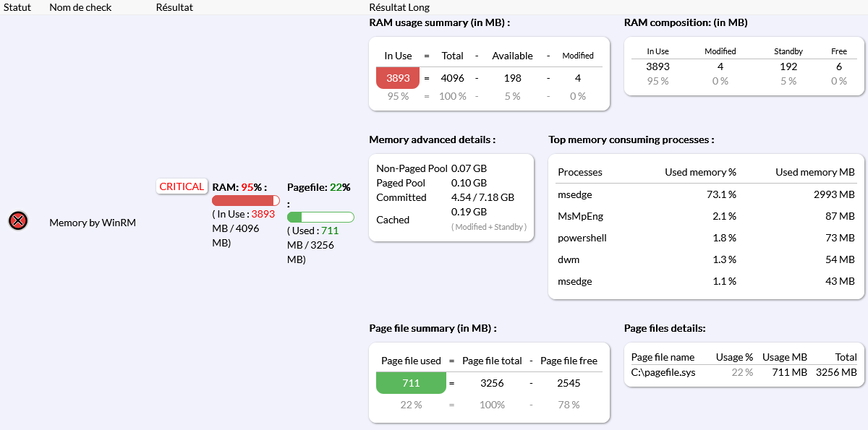Screen dimensions: 868x430
Task: Click the Available RAM value 198
Action: click(512, 78)
